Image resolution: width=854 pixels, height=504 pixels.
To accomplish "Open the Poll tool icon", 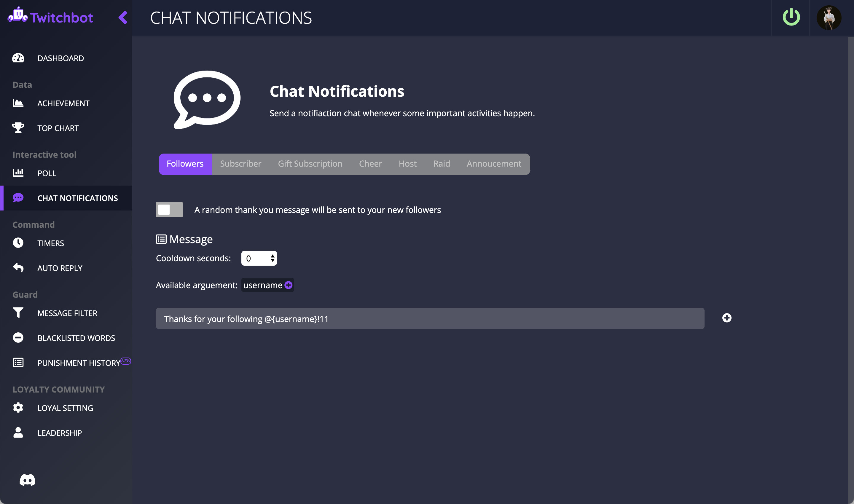I will (x=18, y=173).
